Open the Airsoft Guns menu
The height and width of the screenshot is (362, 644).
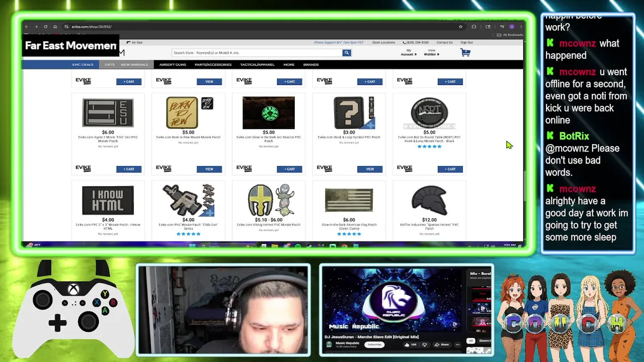[173, 65]
